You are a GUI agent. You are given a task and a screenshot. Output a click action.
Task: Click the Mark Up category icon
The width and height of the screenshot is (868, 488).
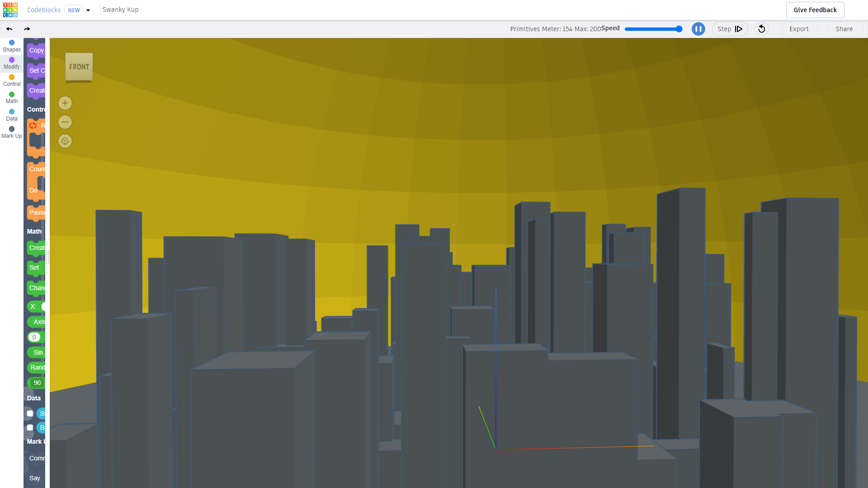tap(11, 129)
